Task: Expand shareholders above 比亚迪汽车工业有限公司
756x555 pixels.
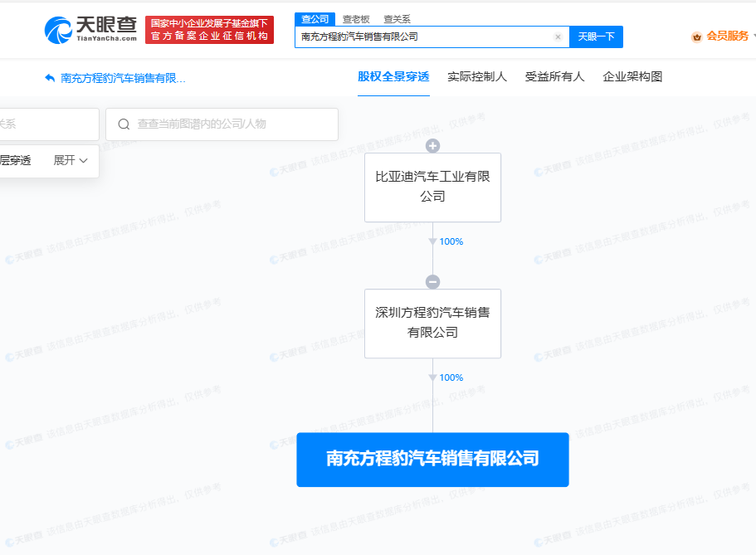Action: (x=432, y=146)
